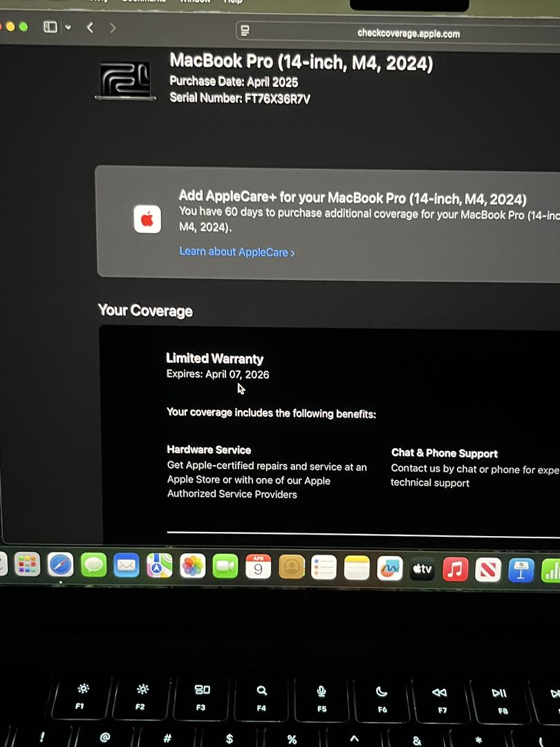
Task: Open the tab group dropdown next to sidebar button
Action: click(68, 28)
